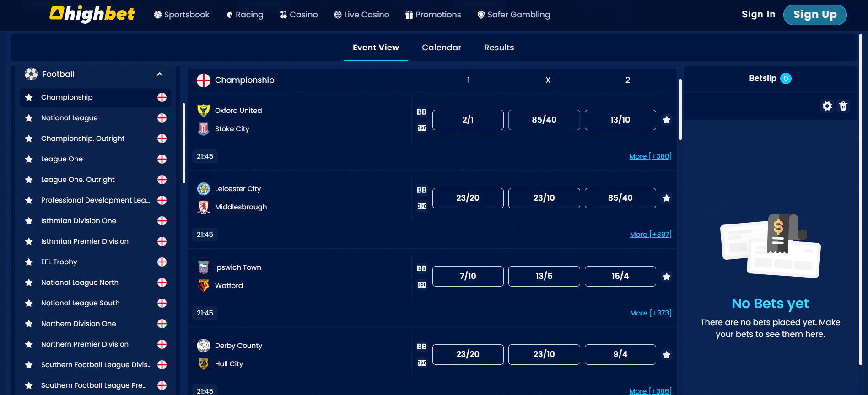This screenshot has width=868, height=395.
Task: Open stats icon below BB for Leicester City
Action: pos(422,206)
